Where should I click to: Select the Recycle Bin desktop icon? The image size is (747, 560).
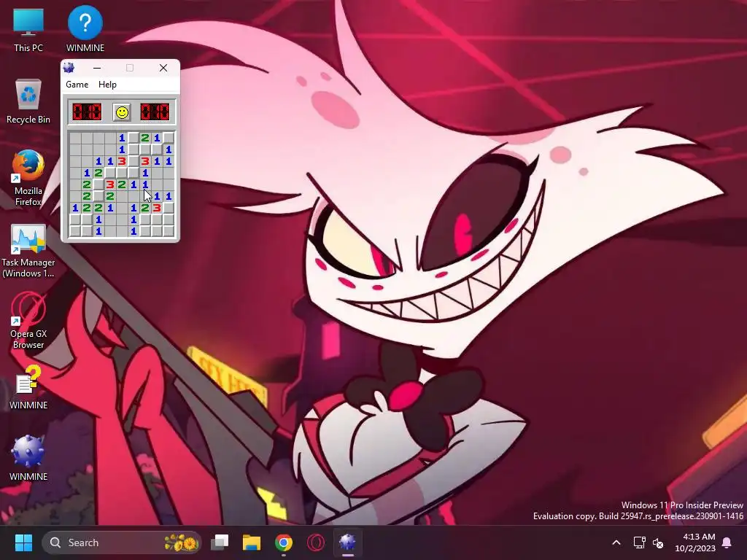28,101
